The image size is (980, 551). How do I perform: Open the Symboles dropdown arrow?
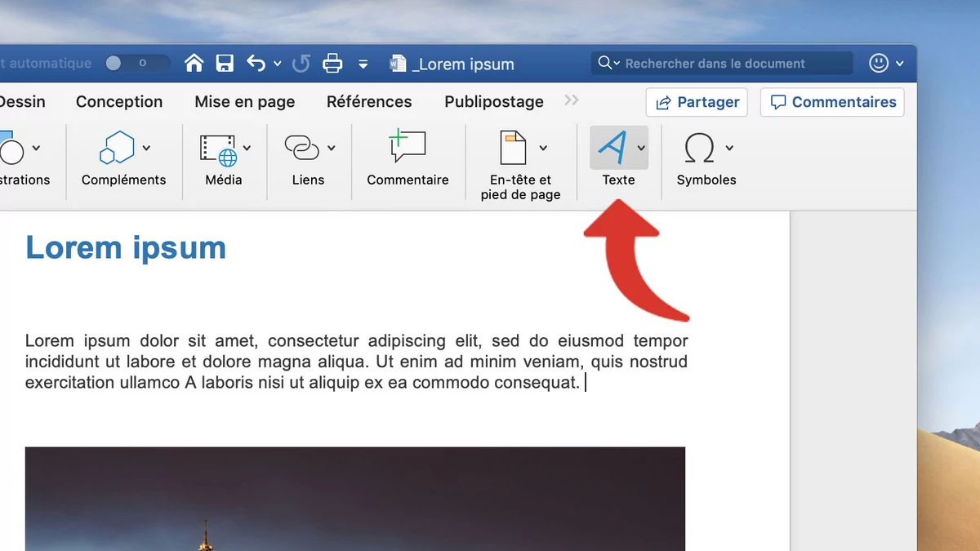click(729, 149)
